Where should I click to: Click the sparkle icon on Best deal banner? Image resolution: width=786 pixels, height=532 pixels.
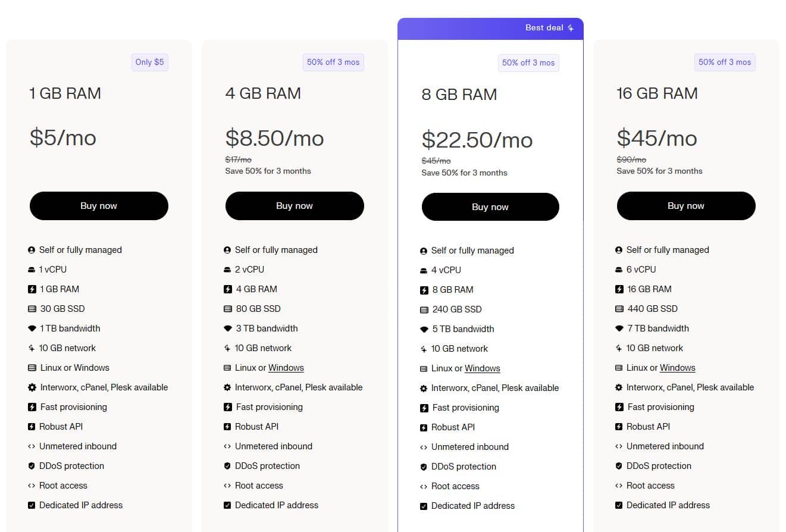pyautogui.click(x=571, y=28)
